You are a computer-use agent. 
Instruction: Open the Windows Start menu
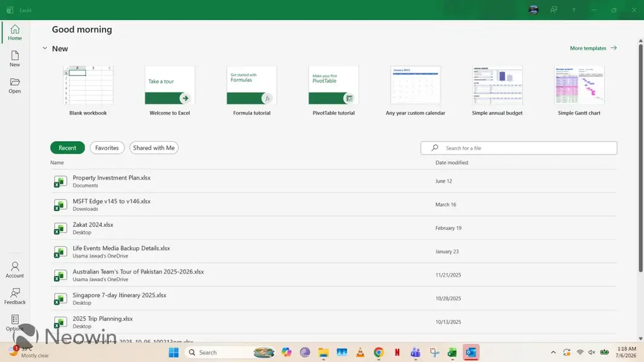coord(174,352)
